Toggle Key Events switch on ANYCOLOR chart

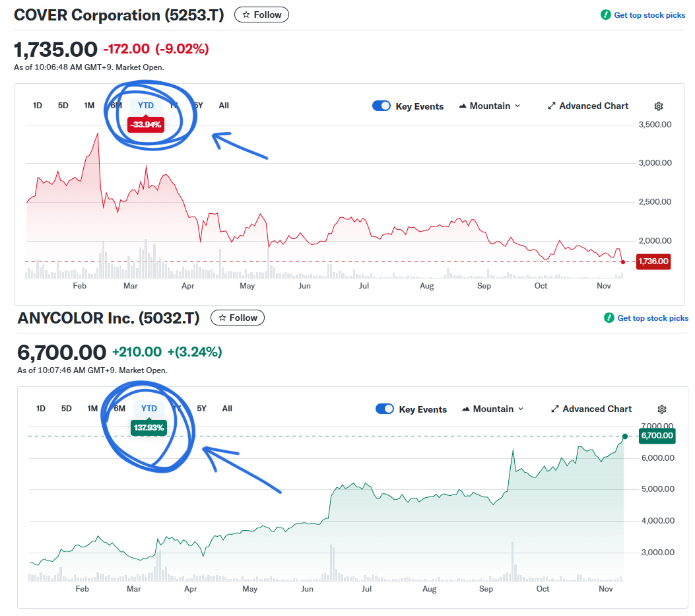[384, 409]
